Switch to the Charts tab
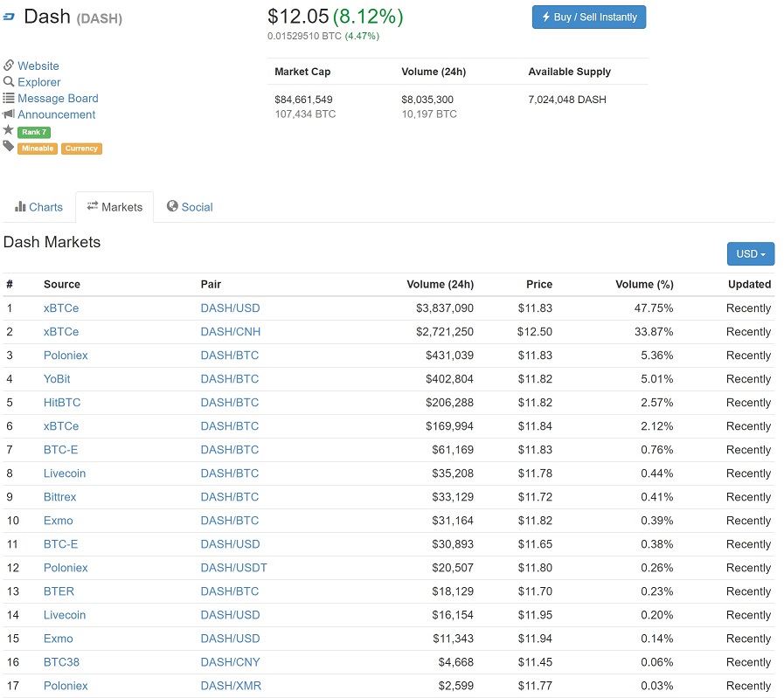 (x=39, y=207)
